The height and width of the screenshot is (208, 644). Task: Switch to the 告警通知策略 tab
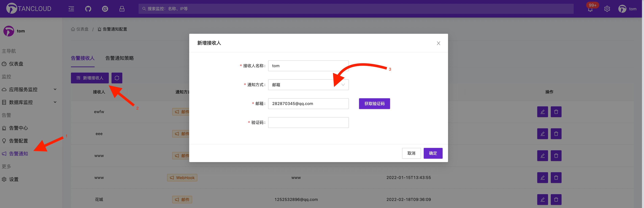[x=119, y=58]
